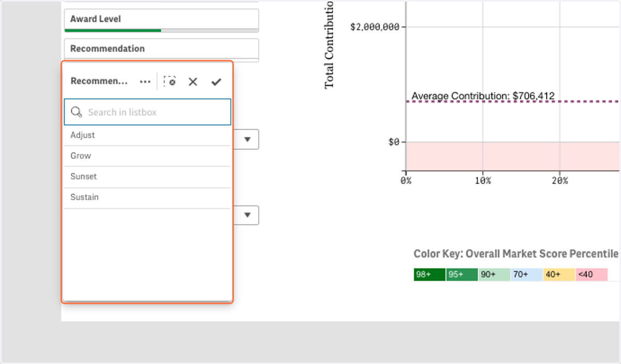Click the 0% x-axis label
The image size is (621, 364).
click(x=406, y=180)
